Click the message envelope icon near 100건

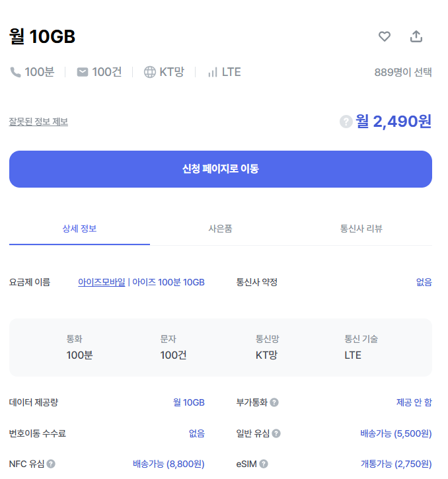[x=83, y=72]
